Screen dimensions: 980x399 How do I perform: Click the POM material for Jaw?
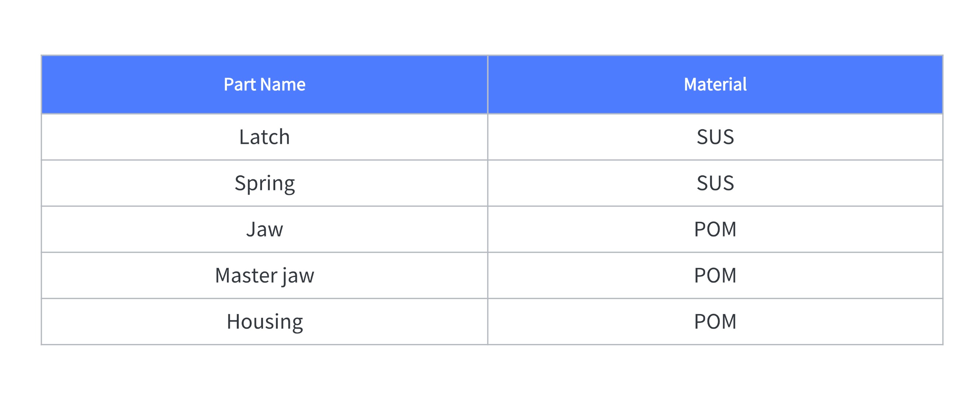click(x=715, y=229)
